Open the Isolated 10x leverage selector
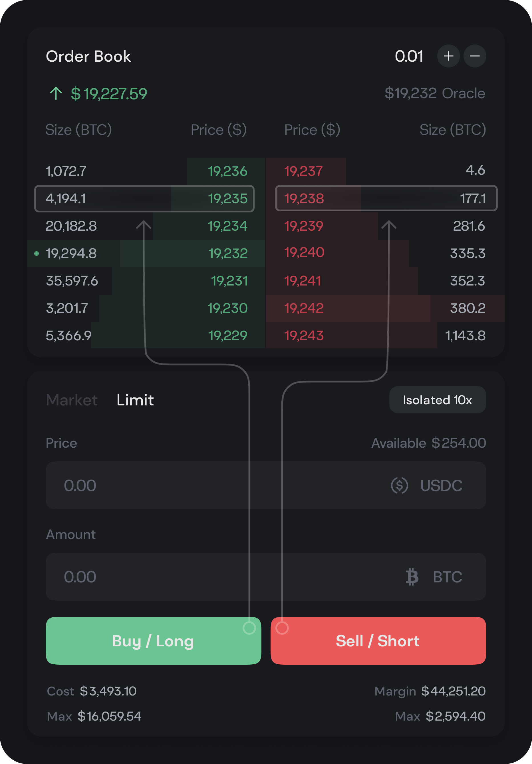The image size is (532, 764). (437, 400)
